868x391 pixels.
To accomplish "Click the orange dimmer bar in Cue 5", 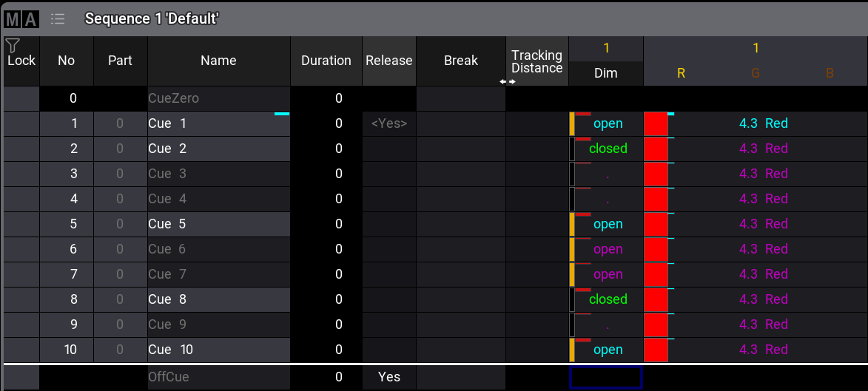I will [571, 225].
